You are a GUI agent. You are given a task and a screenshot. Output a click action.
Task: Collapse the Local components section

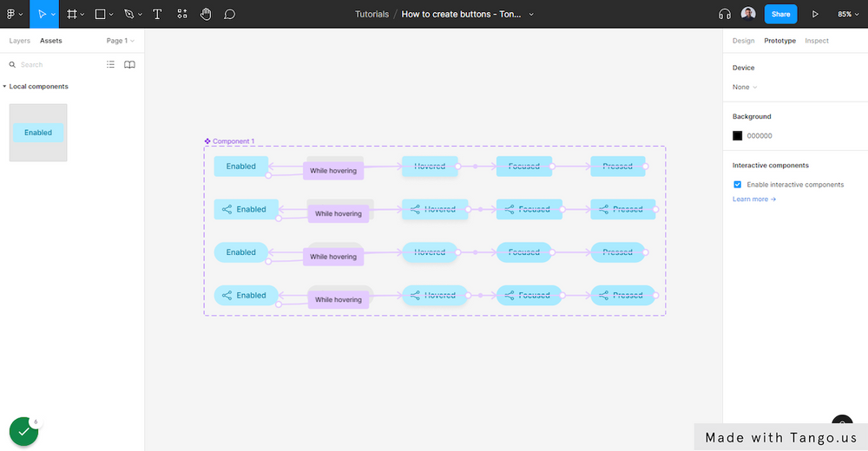[x=4, y=87]
